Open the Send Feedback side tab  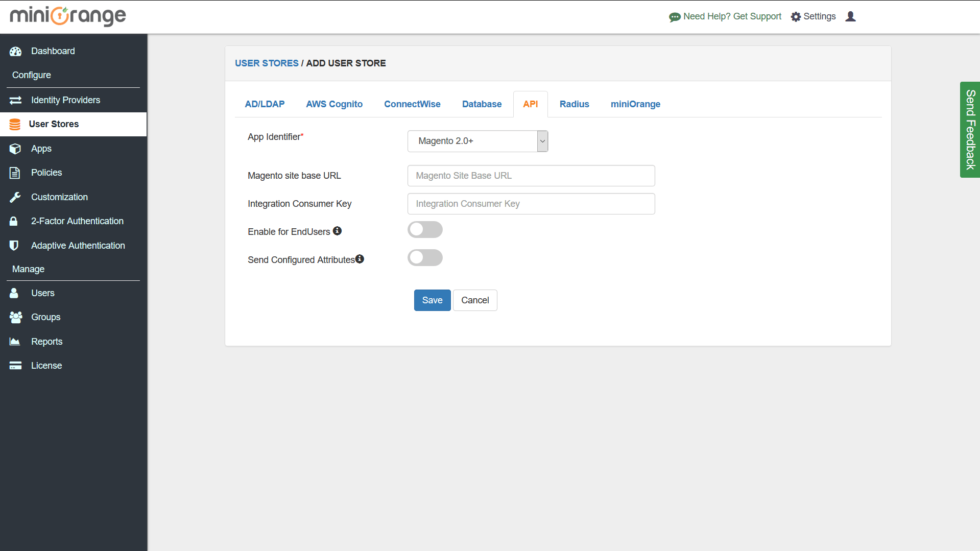[970, 130]
